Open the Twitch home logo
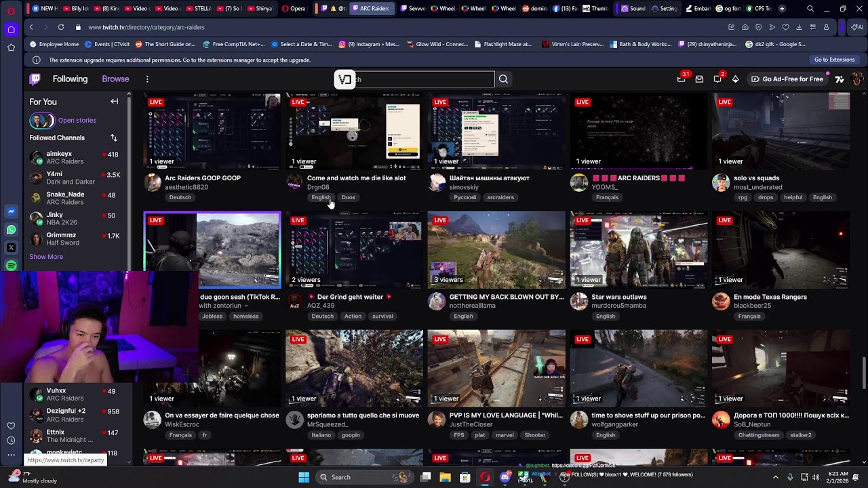This screenshot has width=868, height=488. tap(35, 79)
